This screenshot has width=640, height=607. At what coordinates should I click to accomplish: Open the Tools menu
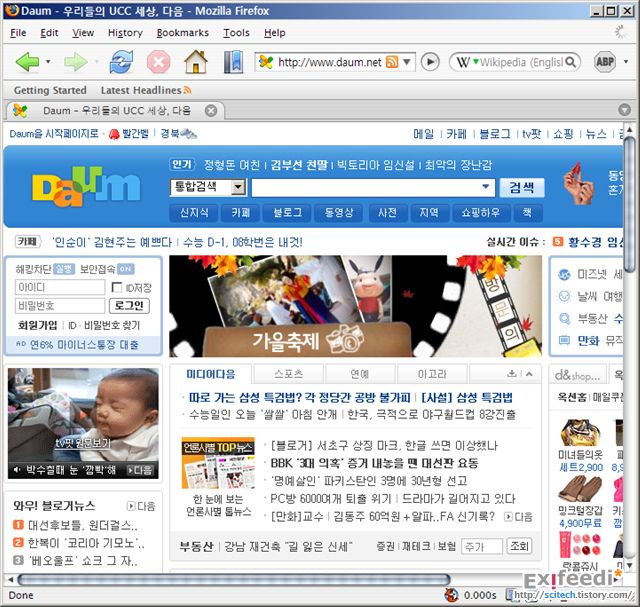coord(236,33)
